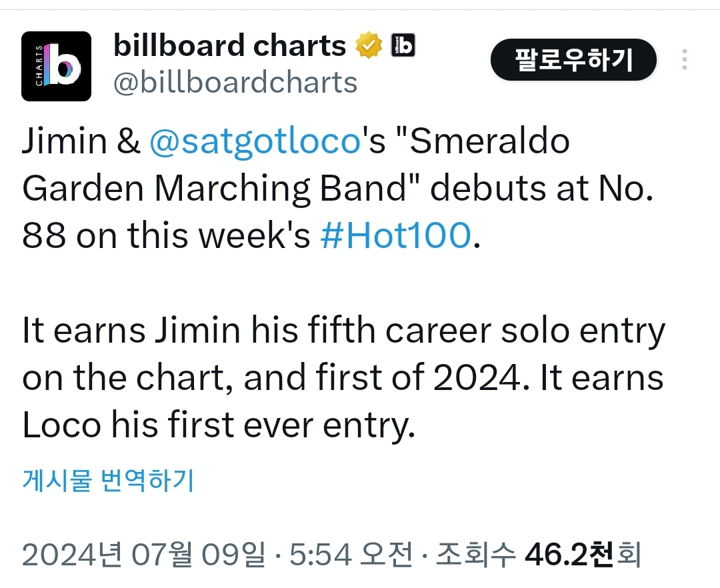Click the 조회수 views label
The width and height of the screenshot is (720, 588).
476,554
